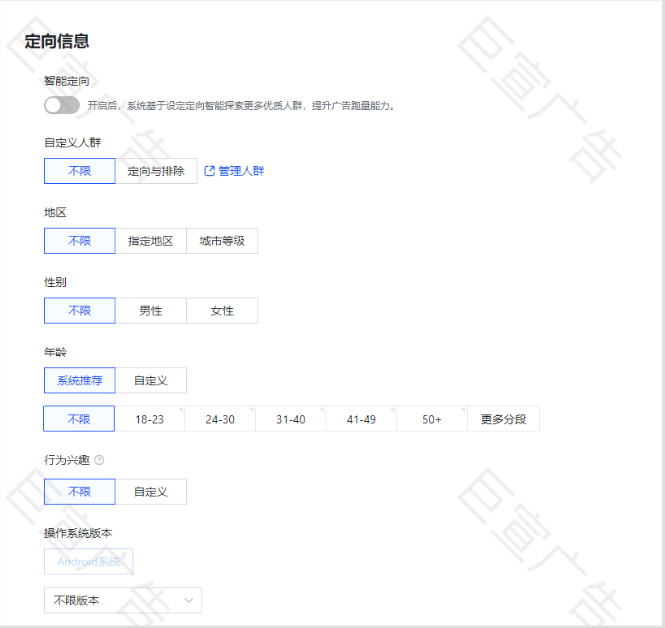Pick the 31-40 age range
The width and height of the screenshot is (665, 628).
pyautogui.click(x=291, y=419)
